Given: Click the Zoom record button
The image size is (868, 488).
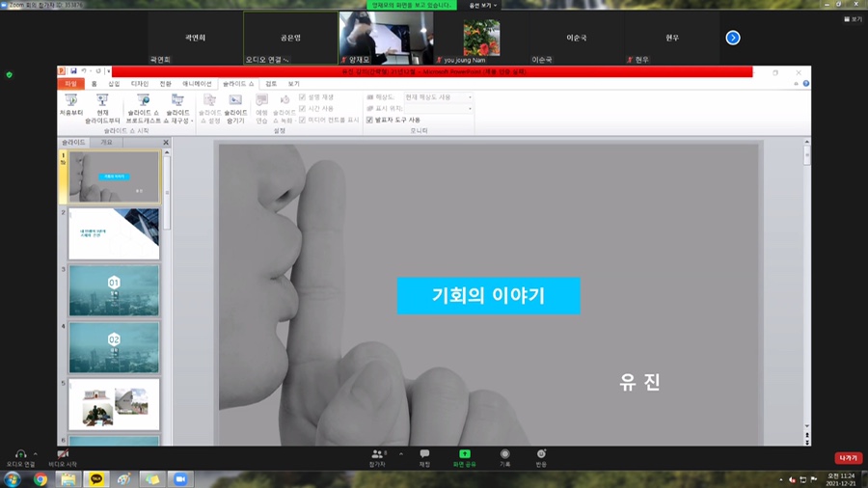Looking at the screenshot, I should pos(504,457).
